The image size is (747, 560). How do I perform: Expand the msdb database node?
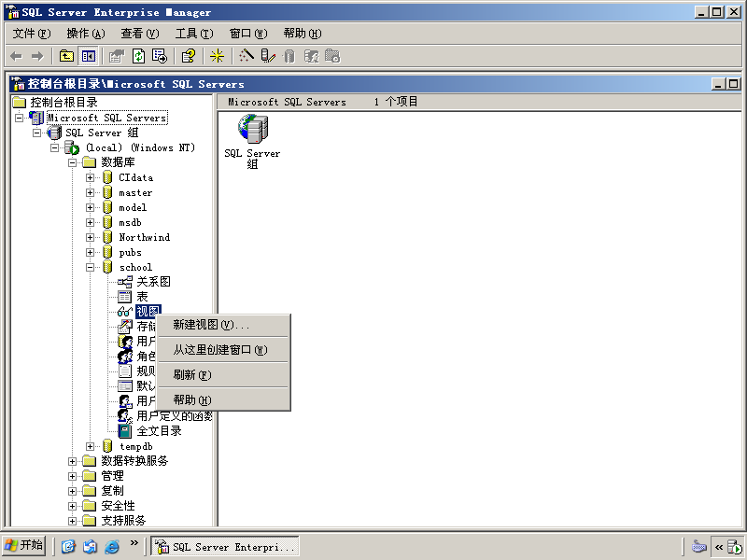point(90,222)
